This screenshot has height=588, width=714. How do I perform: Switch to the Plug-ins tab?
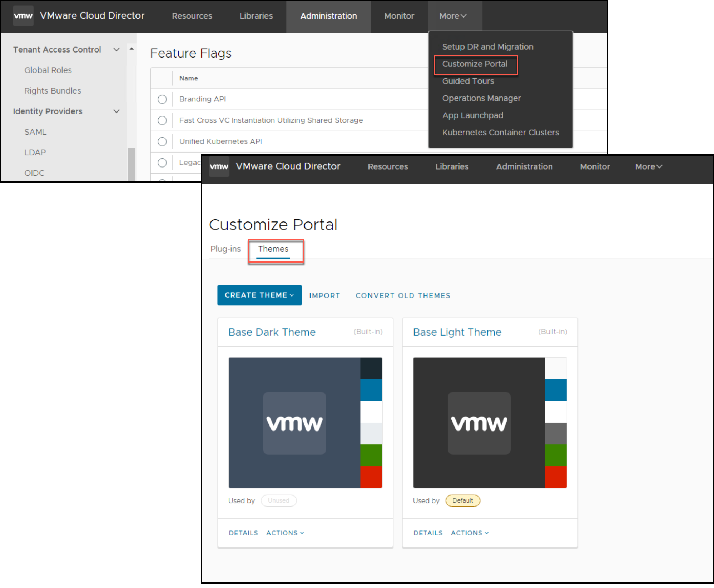[x=225, y=249]
